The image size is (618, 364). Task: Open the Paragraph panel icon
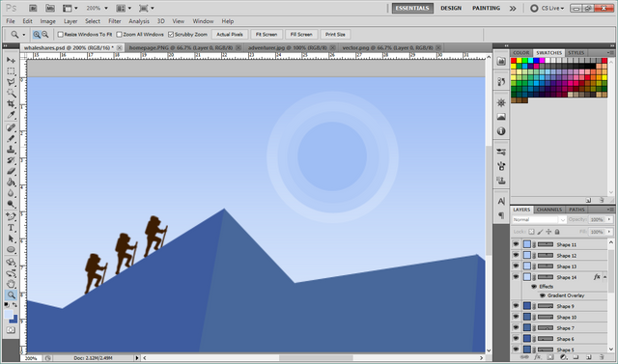click(501, 215)
